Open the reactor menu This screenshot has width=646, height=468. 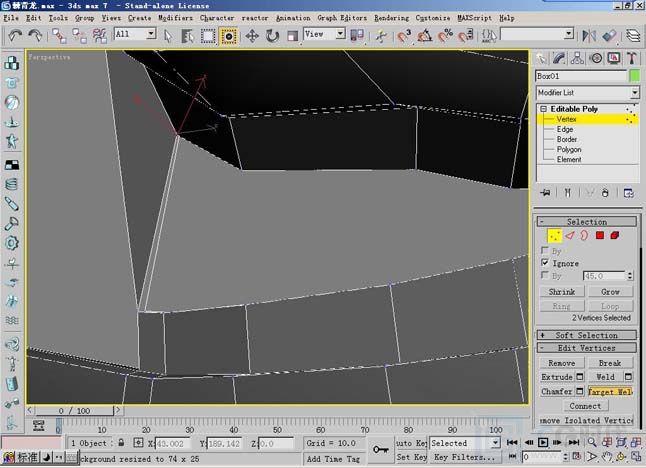coord(255,18)
